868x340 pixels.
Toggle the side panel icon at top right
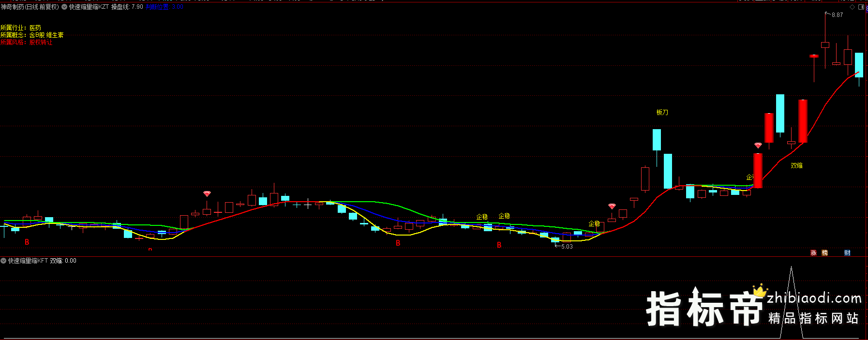pos(861,7)
